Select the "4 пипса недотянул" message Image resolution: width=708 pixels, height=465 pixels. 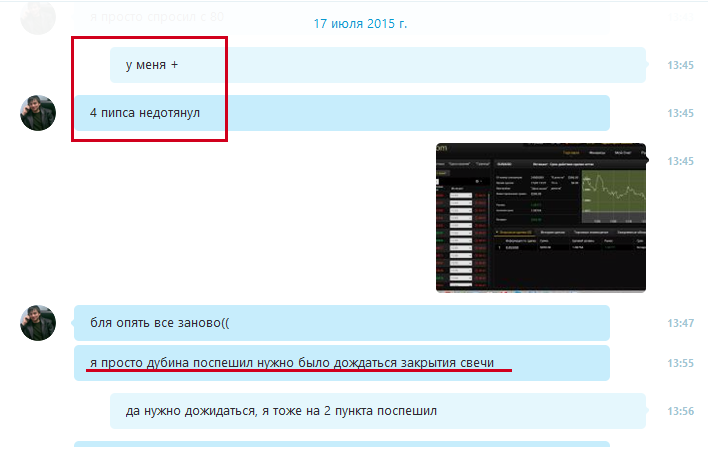pyautogui.click(x=341, y=113)
